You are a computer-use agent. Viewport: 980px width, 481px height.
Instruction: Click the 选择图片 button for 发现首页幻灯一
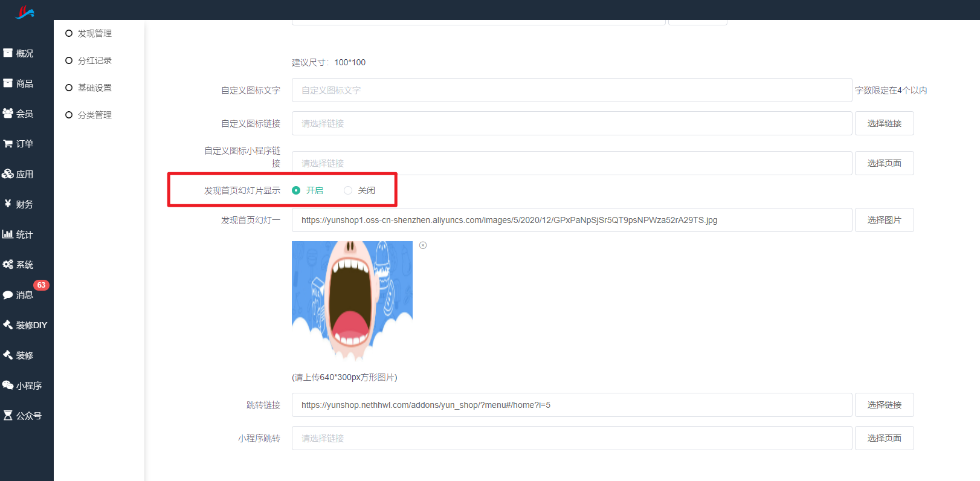[x=884, y=220]
